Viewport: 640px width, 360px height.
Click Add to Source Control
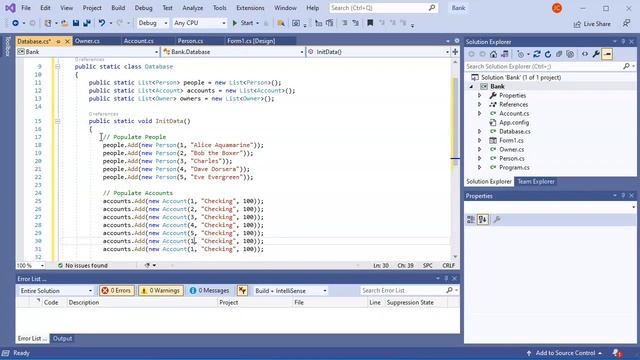pos(565,353)
